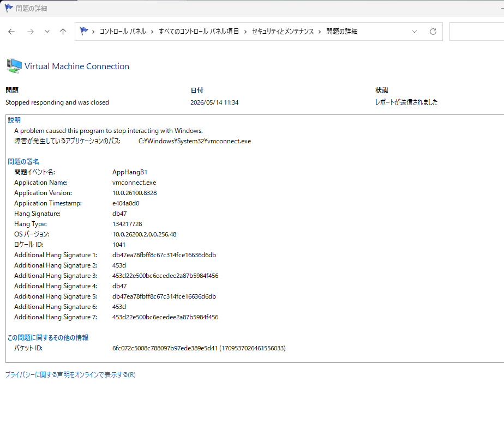Click the Virtual Machine Connection title
Screen dimensions: 504x425
77,66
